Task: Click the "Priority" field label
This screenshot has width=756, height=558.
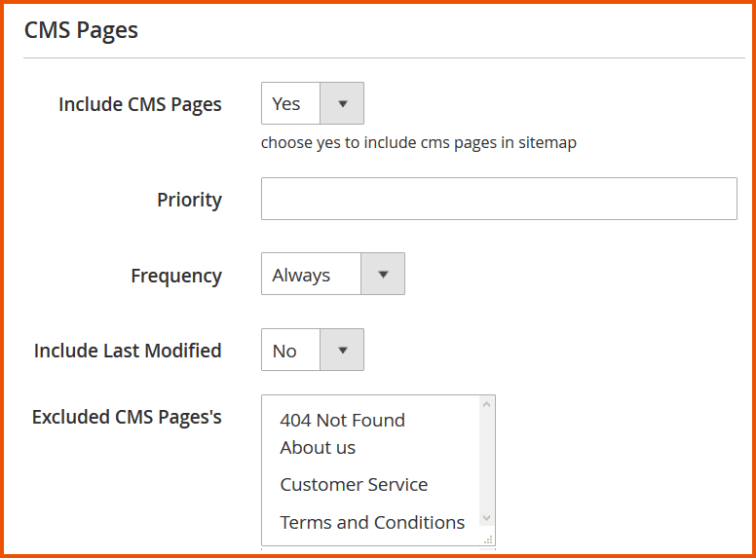Action: click(189, 200)
